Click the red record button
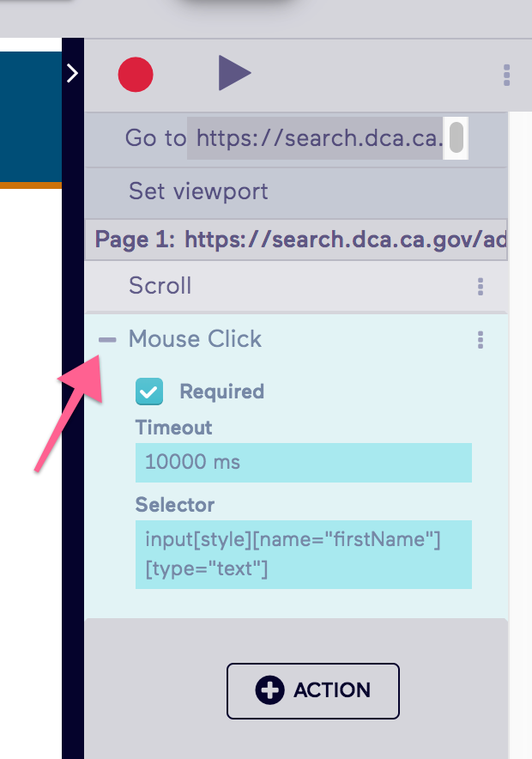This screenshot has width=532, height=759. (x=135, y=73)
